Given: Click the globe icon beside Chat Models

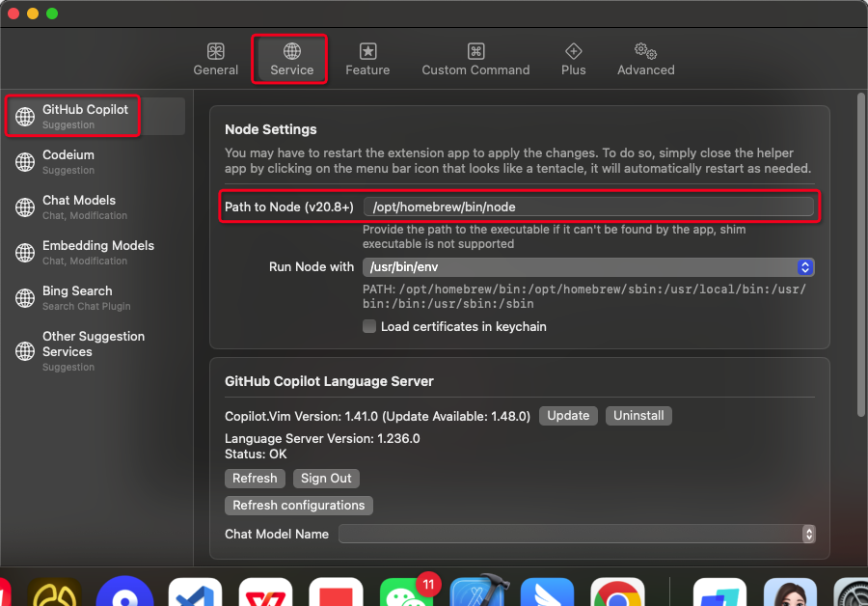Looking at the screenshot, I should [x=25, y=207].
